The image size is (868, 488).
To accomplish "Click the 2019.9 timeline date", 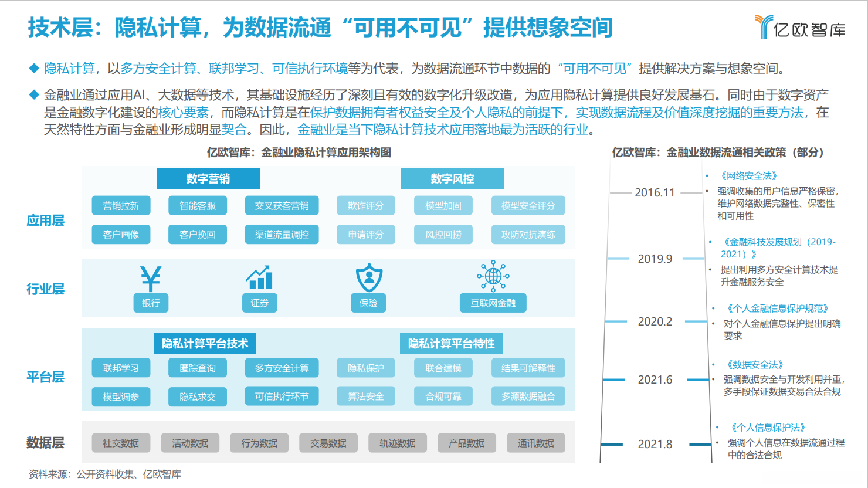I will point(655,259).
